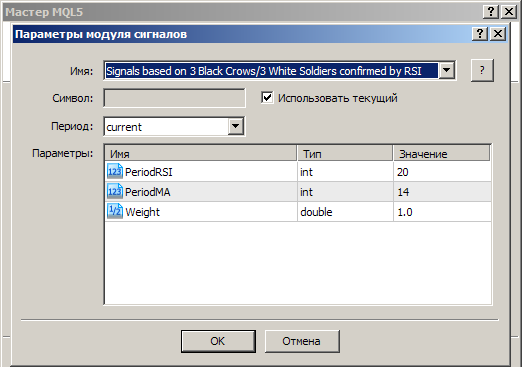The image size is (522, 367).
Task: Click the Тип column header
Action: tap(345, 154)
